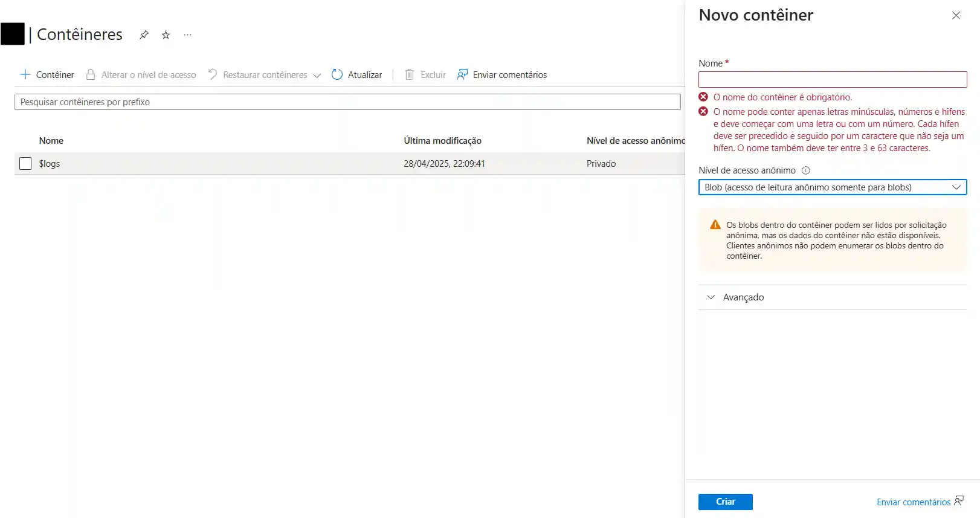Click the Atualizar refresh icon
The width and height of the screenshot is (980, 518).
337,75
